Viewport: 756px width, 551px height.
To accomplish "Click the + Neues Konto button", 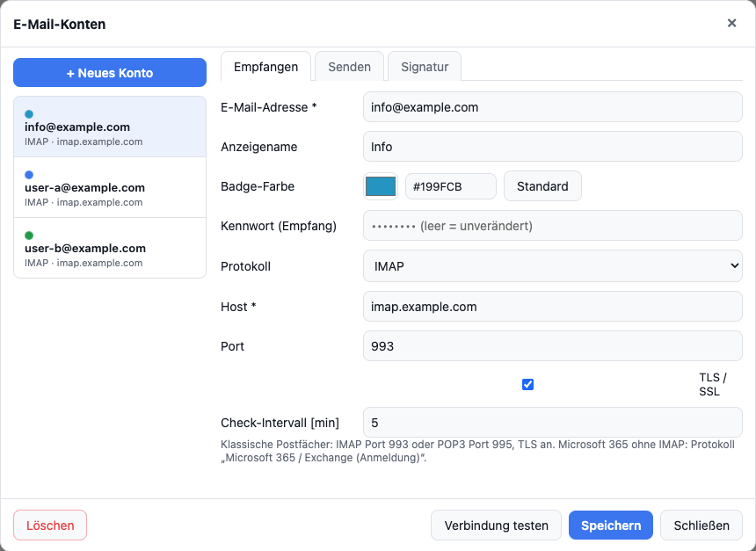I will (110, 73).
